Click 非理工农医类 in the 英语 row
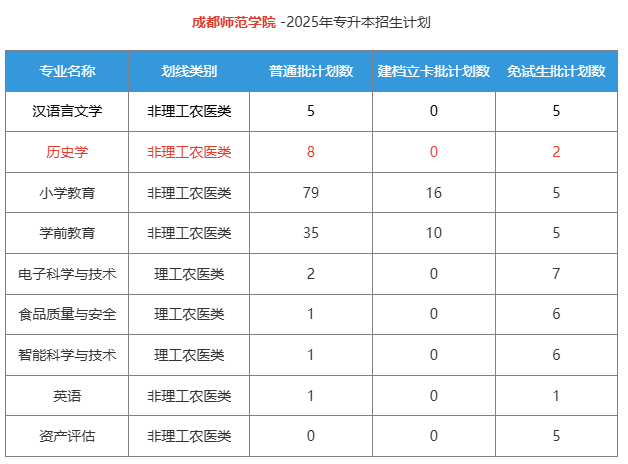628x464 pixels. pos(189,396)
